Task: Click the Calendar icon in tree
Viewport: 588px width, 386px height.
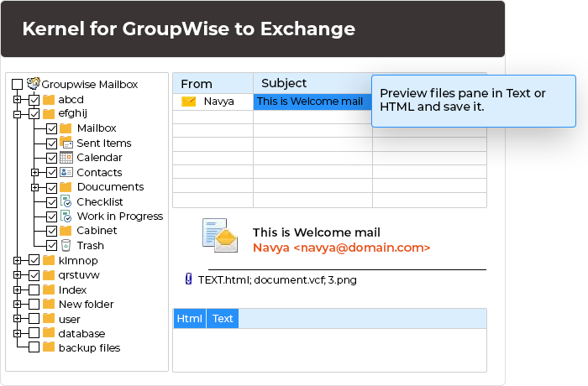Action: 66,158
